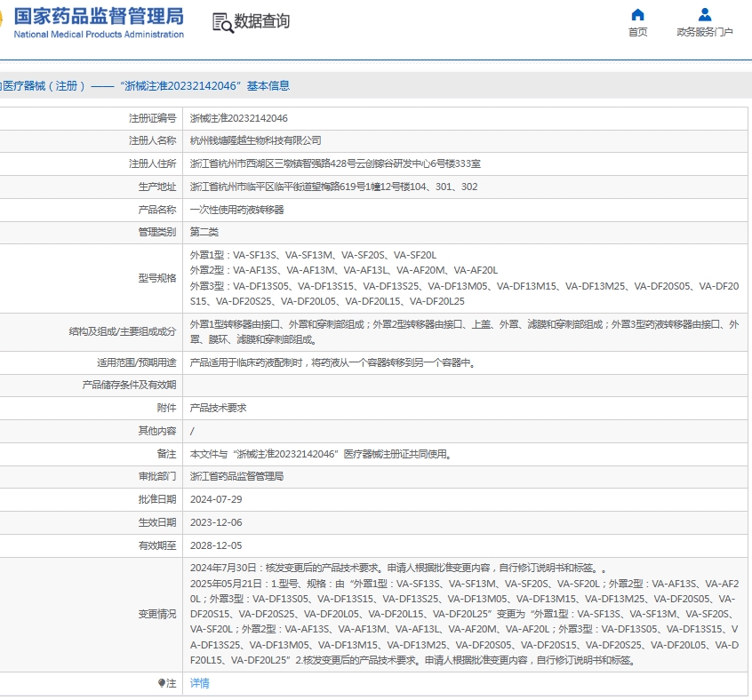Click the 外罩3型 model specification line

click(x=464, y=294)
